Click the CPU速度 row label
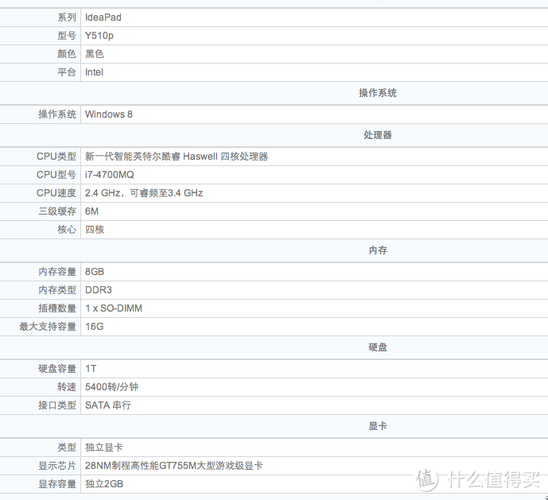Screen dimensions: 548x500 tap(56, 193)
